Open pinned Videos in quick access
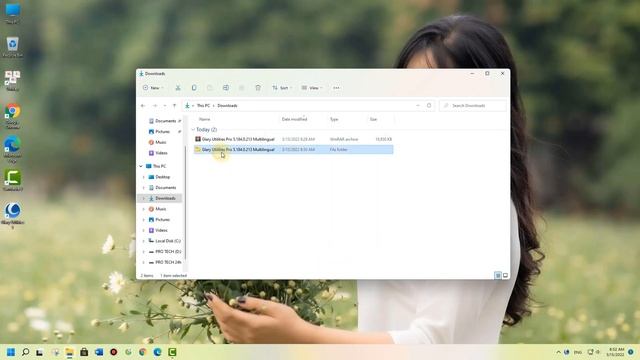The height and width of the screenshot is (360, 640). [158, 153]
